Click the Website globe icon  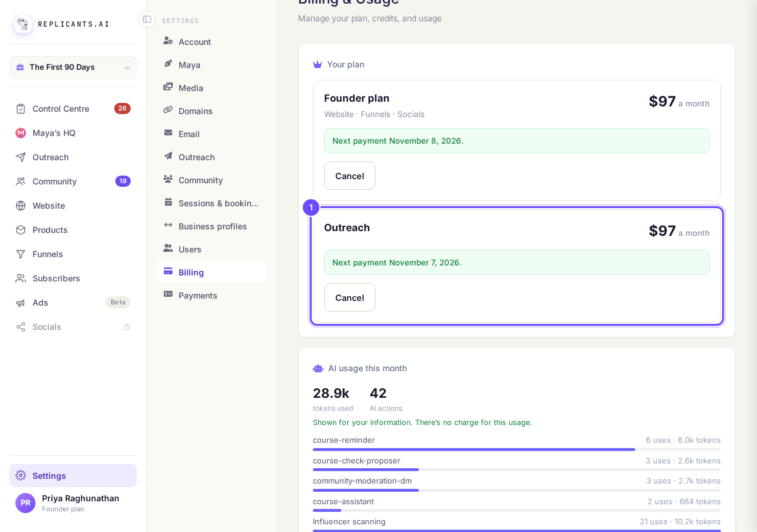[21, 206]
